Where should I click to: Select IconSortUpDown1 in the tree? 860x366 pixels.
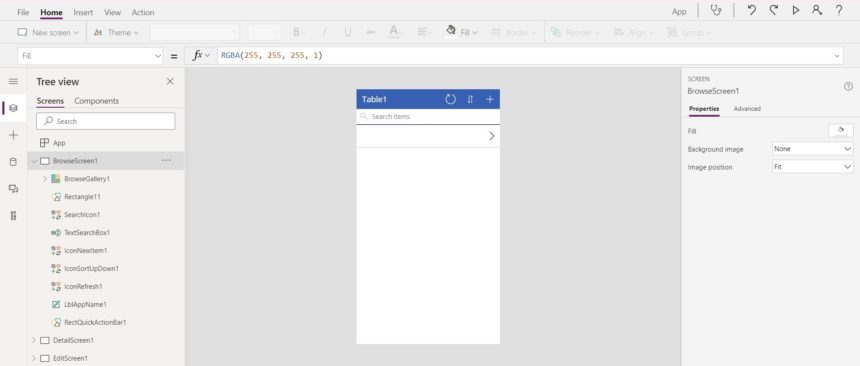click(91, 268)
